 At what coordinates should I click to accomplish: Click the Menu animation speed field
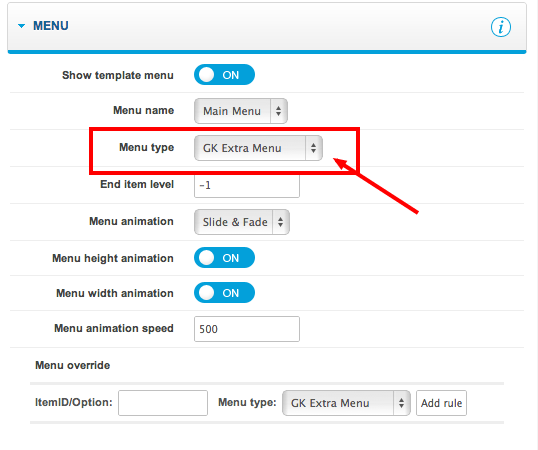point(247,329)
